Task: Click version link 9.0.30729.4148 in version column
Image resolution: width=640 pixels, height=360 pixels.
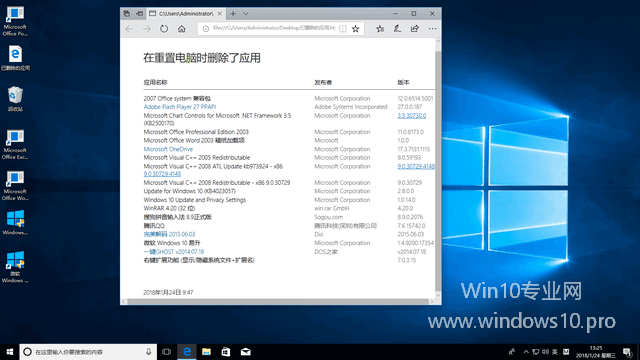Action: click(x=416, y=166)
